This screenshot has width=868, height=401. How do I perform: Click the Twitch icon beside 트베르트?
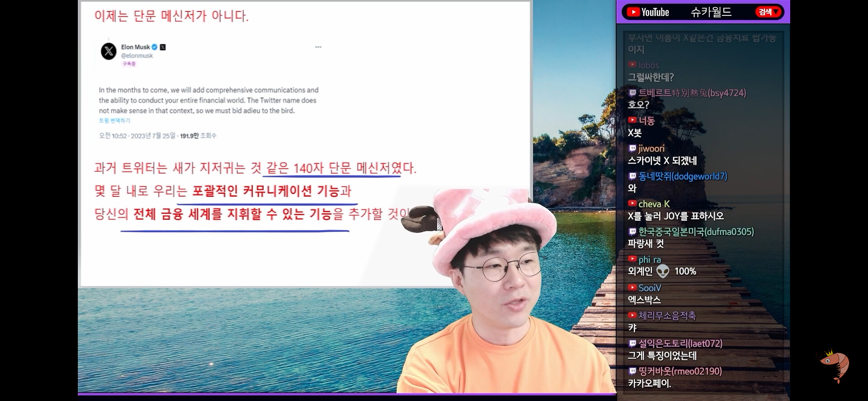(x=632, y=93)
